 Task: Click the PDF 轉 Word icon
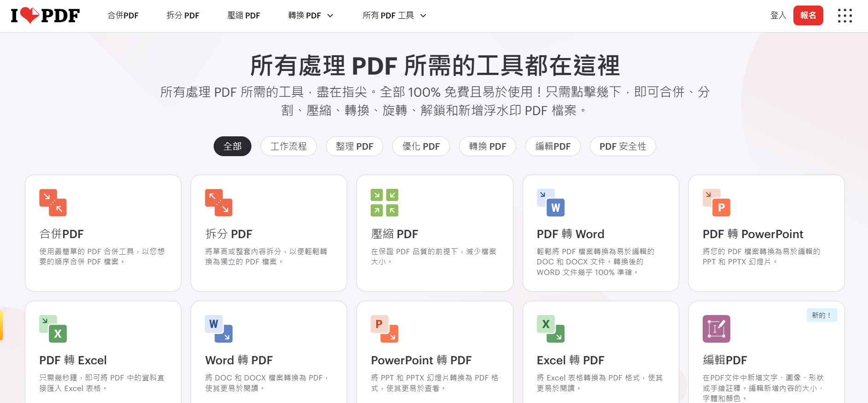(x=551, y=203)
